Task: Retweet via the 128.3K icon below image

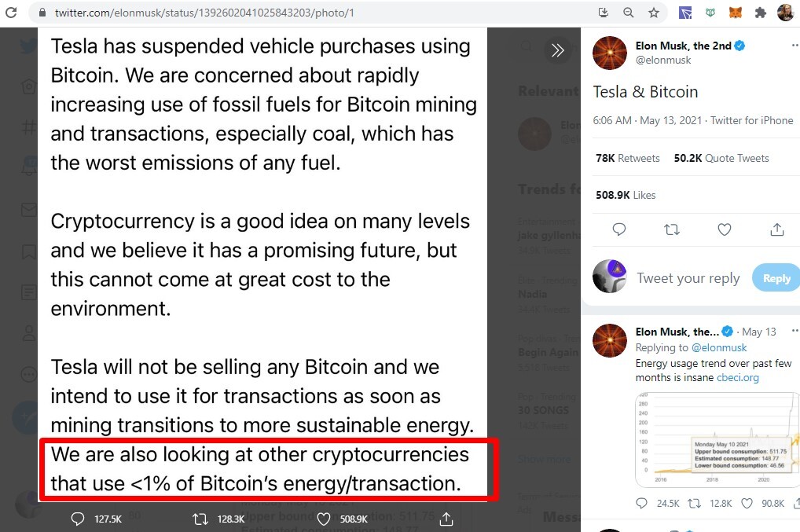Action: 200,519
